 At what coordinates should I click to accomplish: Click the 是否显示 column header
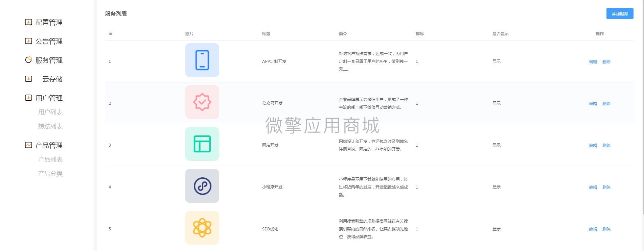(x=501, y=33)
